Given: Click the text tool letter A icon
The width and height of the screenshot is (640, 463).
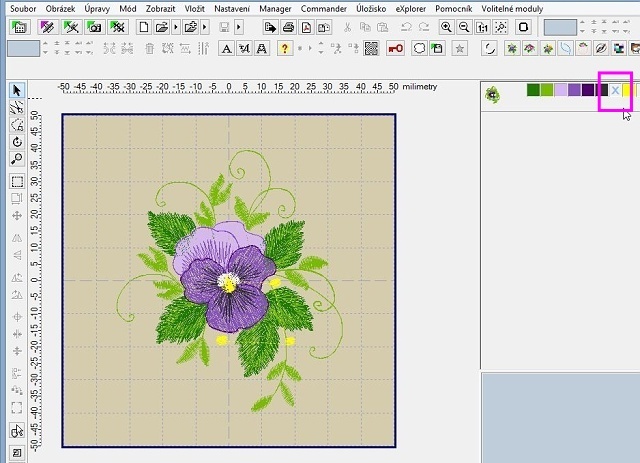Looking at the screenshot, I should [x=227, y=47].
